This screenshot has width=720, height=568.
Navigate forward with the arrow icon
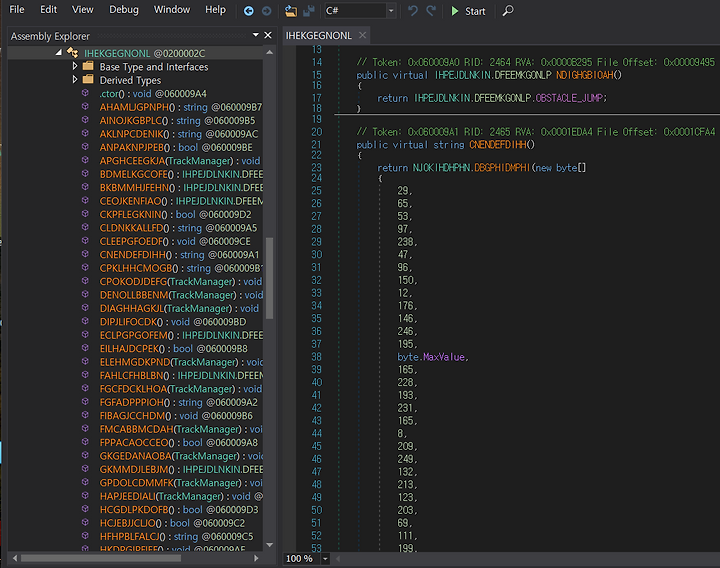(x=266, y=11)
